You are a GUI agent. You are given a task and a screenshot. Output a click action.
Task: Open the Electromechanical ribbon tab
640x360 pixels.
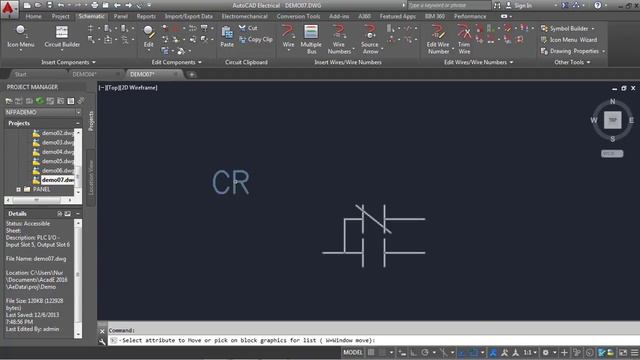244,16
